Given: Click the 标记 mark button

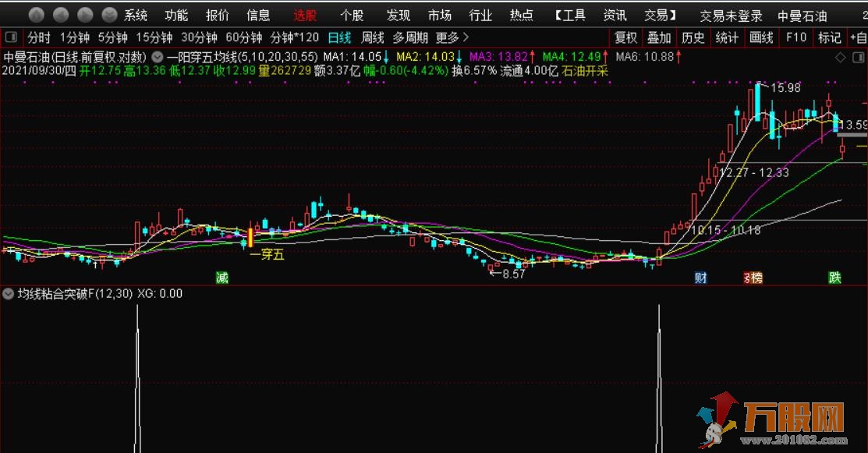Looking at the screenshot, I should coord(830,37).
